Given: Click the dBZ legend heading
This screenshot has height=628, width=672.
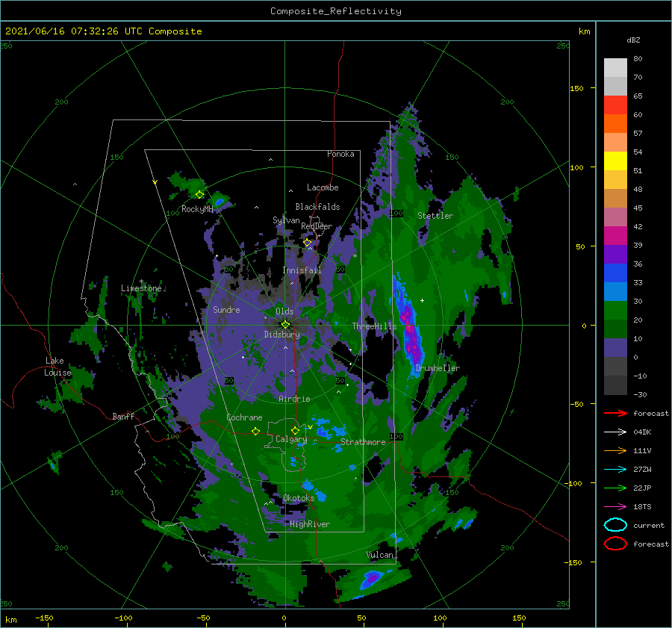Looking at the screenshot, I should (633, 40).
